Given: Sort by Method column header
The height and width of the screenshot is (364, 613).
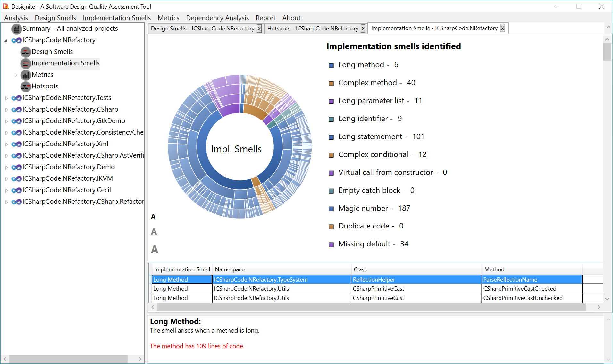Looking at the screenshot, I should point(532,269).
